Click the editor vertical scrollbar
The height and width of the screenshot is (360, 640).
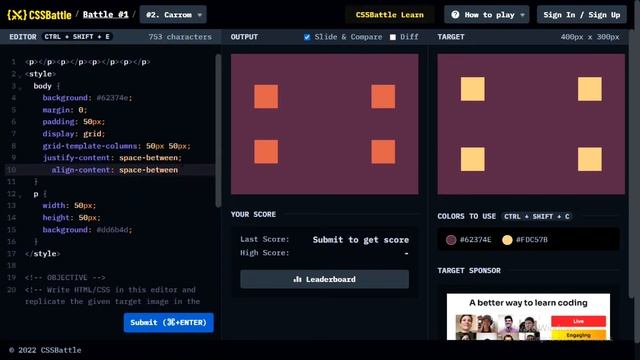click(218, 131)
